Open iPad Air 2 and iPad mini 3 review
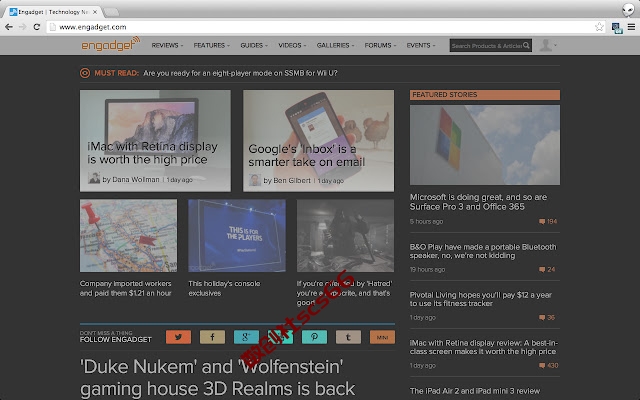 475,391
